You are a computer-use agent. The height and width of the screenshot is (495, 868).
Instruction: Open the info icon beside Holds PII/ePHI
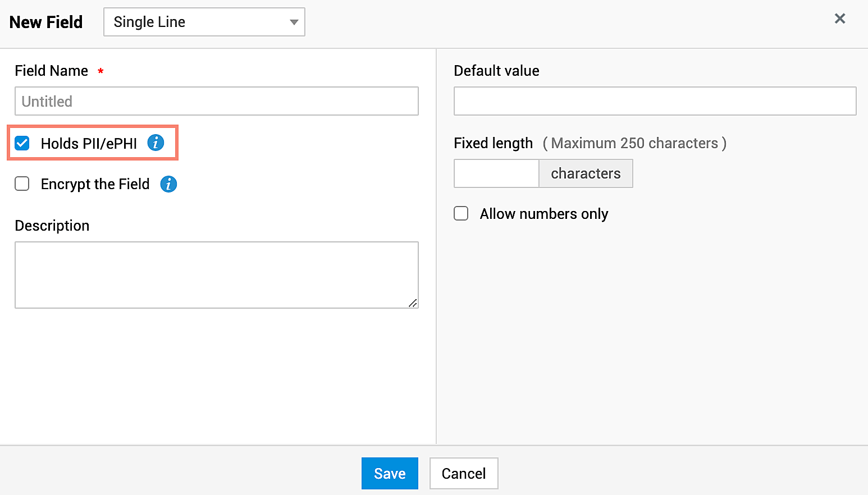coord(156,143)
